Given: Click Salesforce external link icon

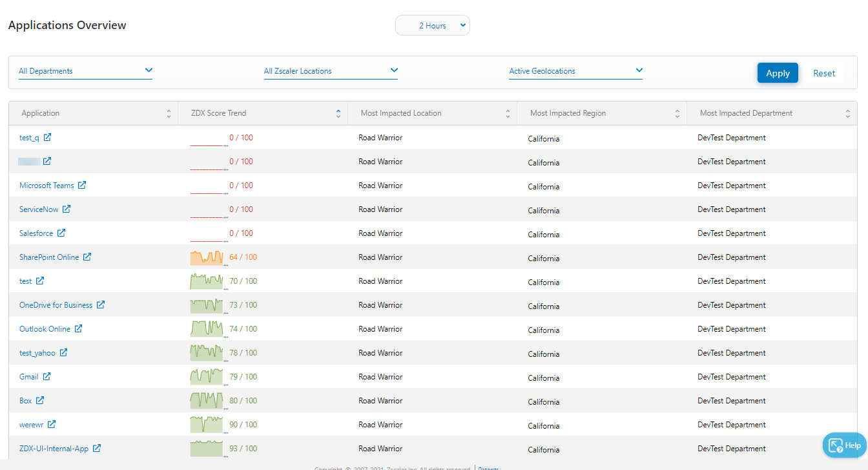Looking at the screenshot, I should coord(61,233).
